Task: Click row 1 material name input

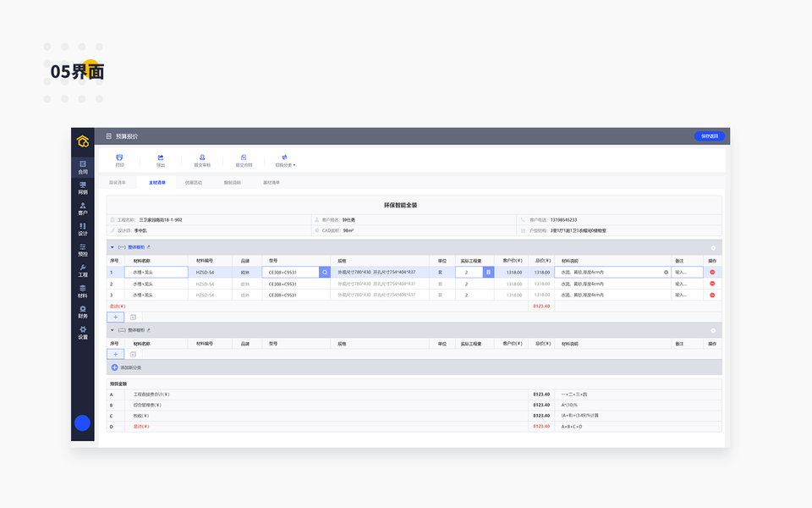Action: (x=156, y=272)
